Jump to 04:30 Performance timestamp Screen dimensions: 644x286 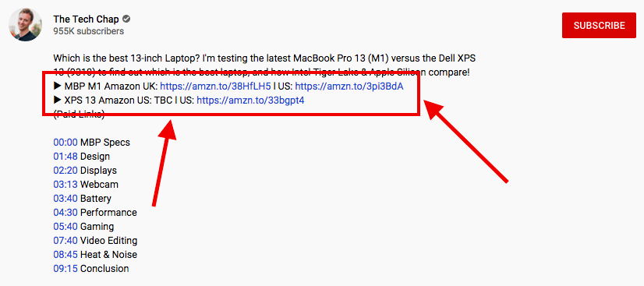65,213
